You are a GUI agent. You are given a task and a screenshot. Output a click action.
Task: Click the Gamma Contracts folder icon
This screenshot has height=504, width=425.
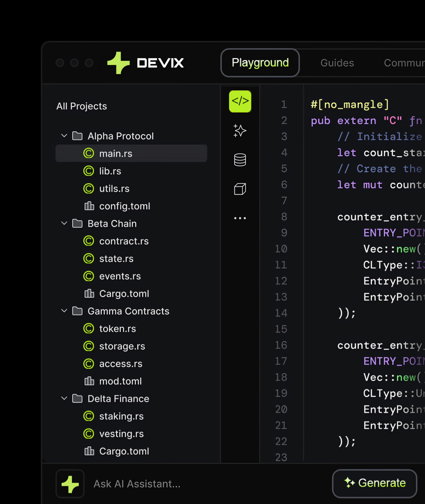(x=77, y=311)
